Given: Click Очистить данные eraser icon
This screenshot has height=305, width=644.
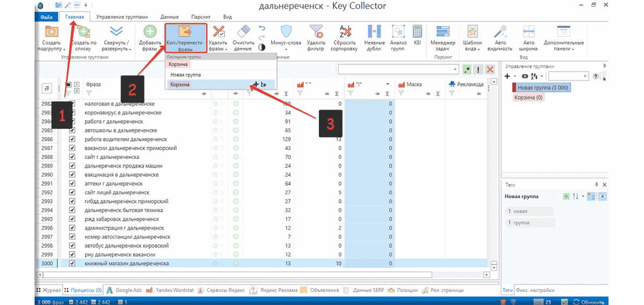Looking at the screenshot, I should pyautogui.click(x=244, y=31).
